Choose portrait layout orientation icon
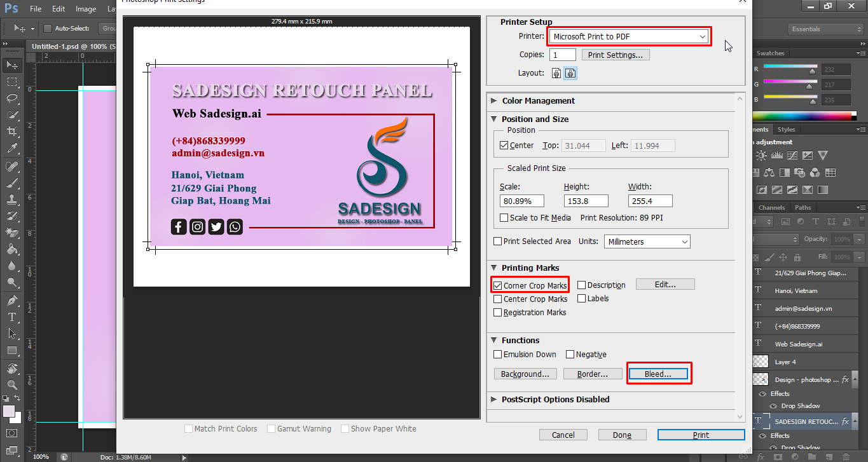The height and width of the screenshot is (462, 868). coord(556,73)
